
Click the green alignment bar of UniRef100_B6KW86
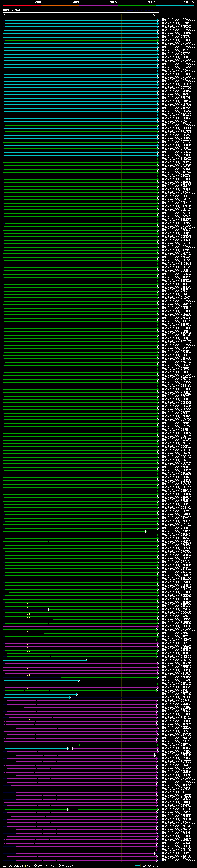(110, 677)
